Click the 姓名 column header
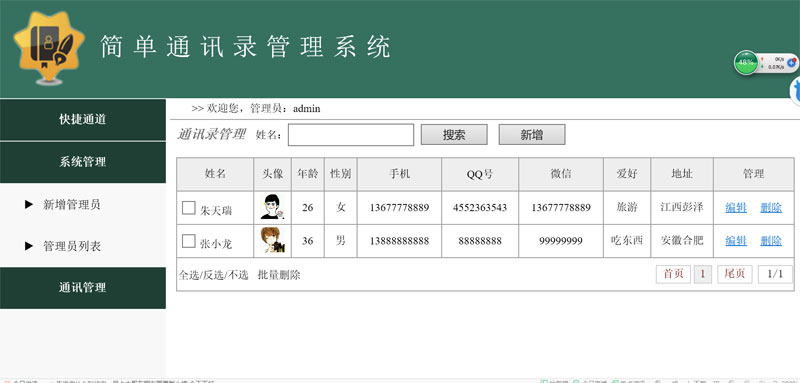Viewport: 800px width, 383px height. tap(215, 174)
